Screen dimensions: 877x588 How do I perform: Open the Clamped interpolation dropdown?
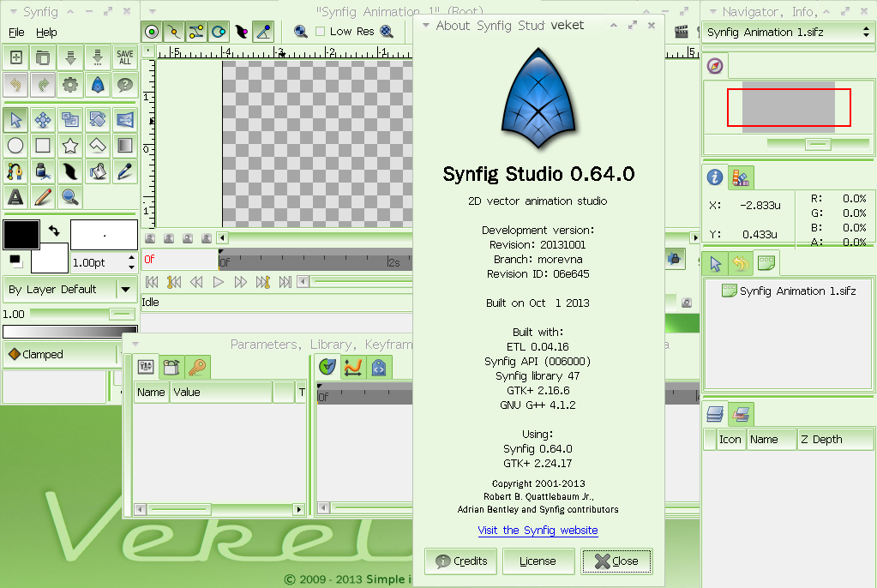63,354
